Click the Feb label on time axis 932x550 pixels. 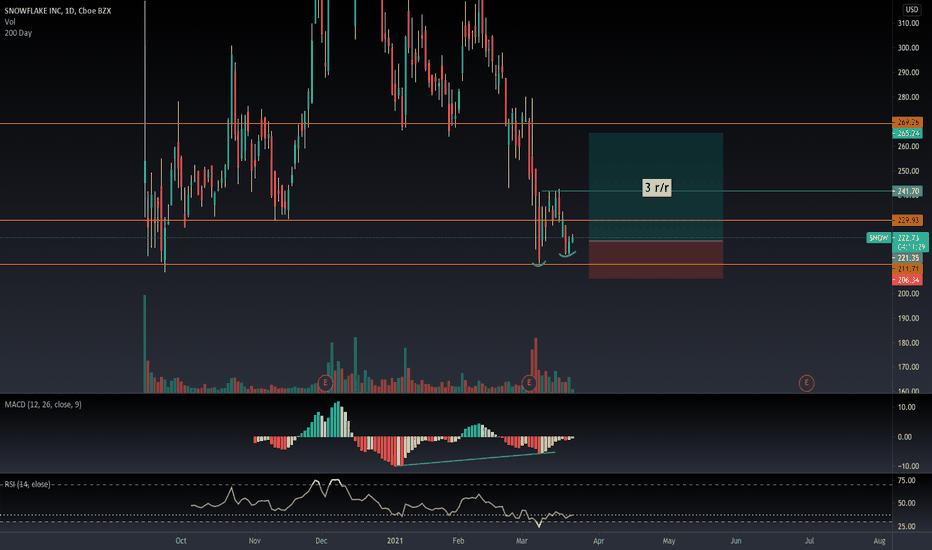pos(458,540)
